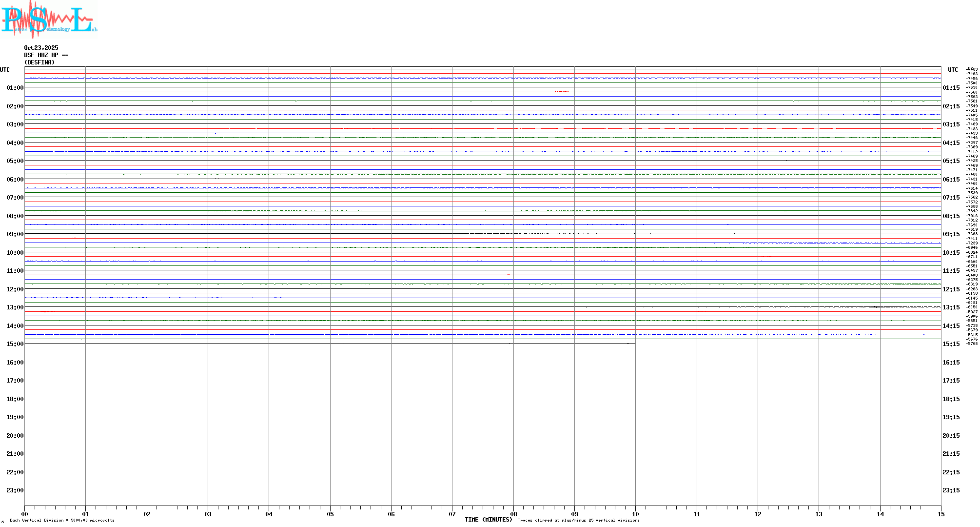Click the 15 minute tick label at bottom right
The width and height of the screenshot is (980, 527).
(941, 514)
